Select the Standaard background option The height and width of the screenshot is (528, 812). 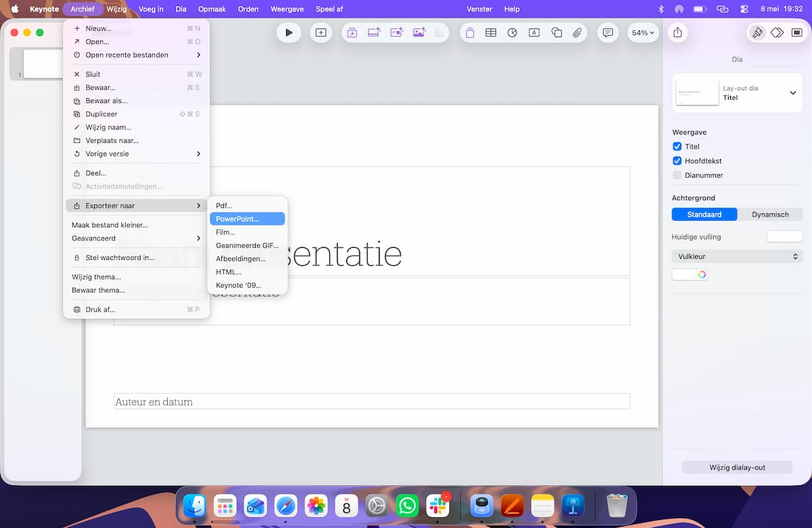click(704, 215)
